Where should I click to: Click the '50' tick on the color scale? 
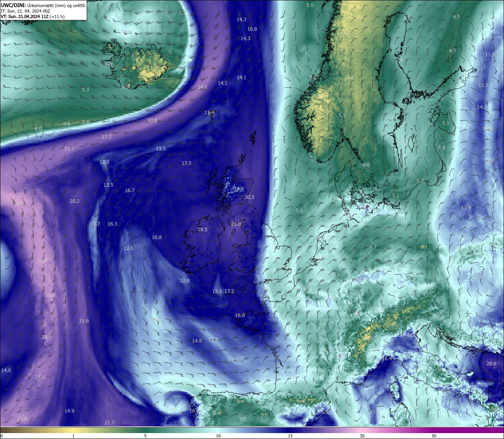coord(434,436)
